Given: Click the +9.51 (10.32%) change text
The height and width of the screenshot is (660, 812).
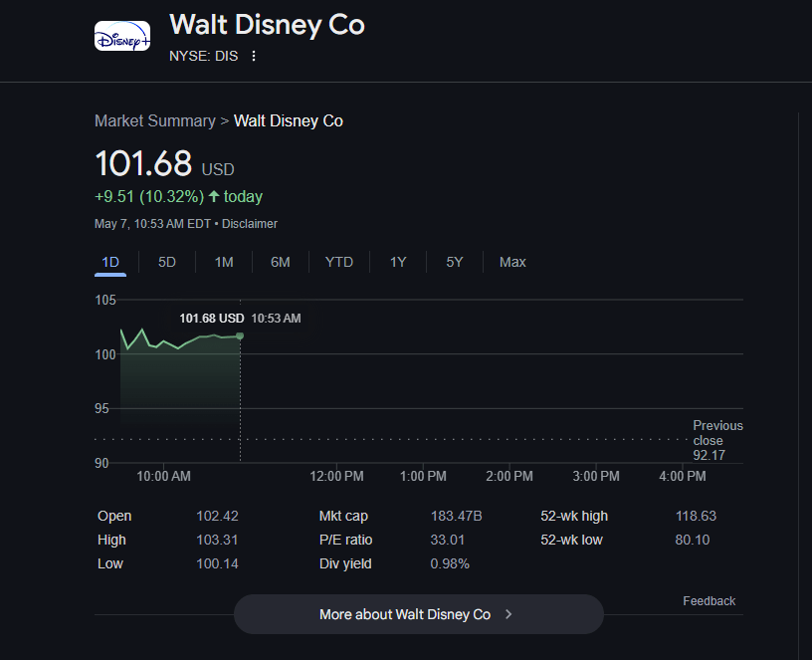Looking at the screenshot, I should [149, 196].
